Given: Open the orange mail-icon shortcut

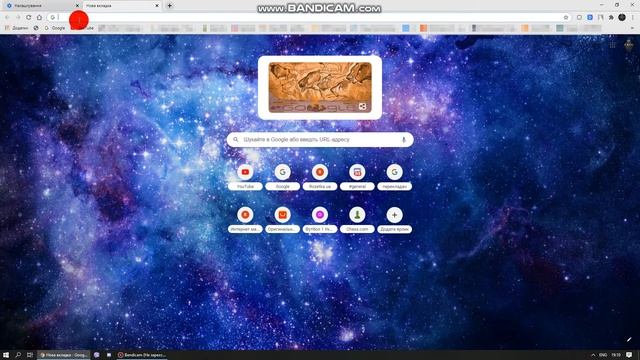Looking at the screenshot, I should pyautogui.click(x=282, y=220).
